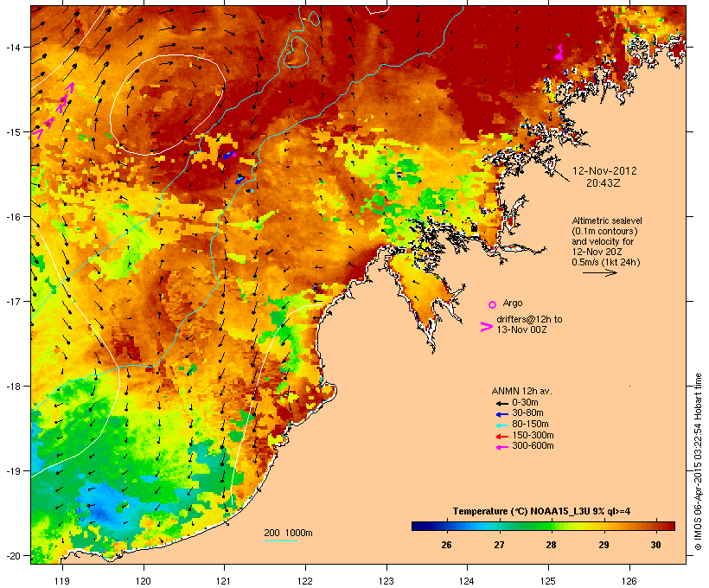This screenshot has width=709, height=588.
Task: Click the longitude axis label 126
Action: [x=629, y=581]
